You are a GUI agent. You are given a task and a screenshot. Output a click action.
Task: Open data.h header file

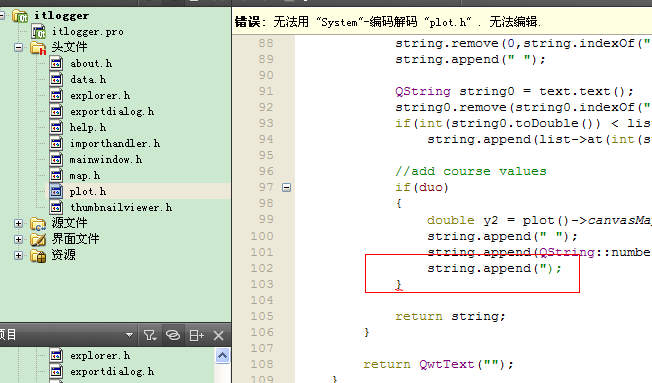click(88, 79)
